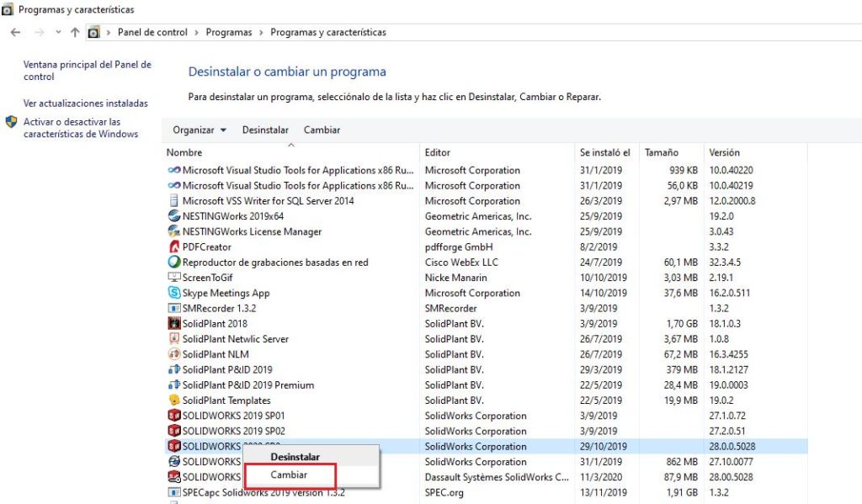This screenshot has height=504, width=862.
Task: Choose Desinstalar in the context menu
Action: click(x=295, y=457)
